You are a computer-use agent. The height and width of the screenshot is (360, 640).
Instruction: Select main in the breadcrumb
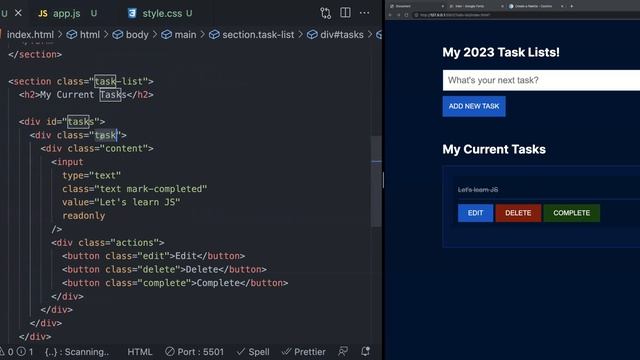pyautogui.click(x=185, y=35)
